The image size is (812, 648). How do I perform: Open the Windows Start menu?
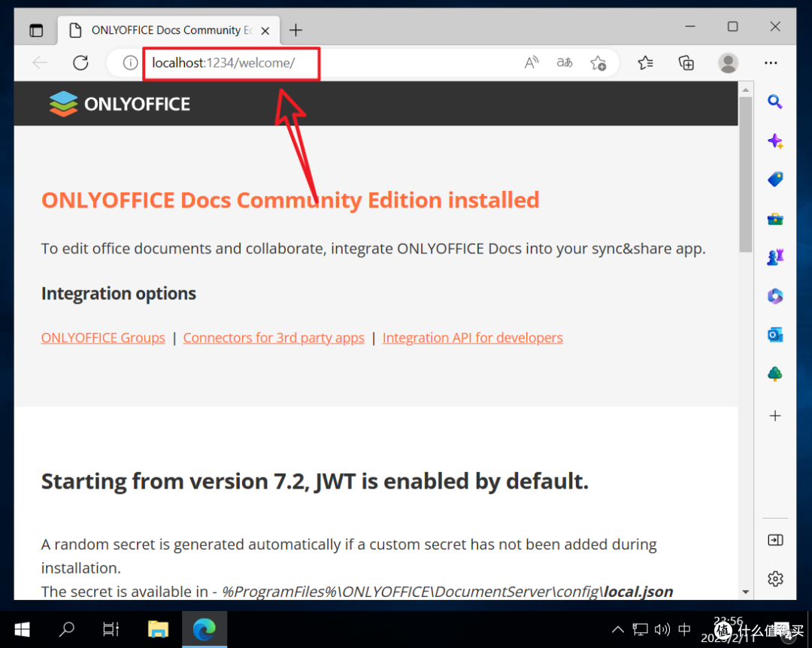click(x=22, y=629)
